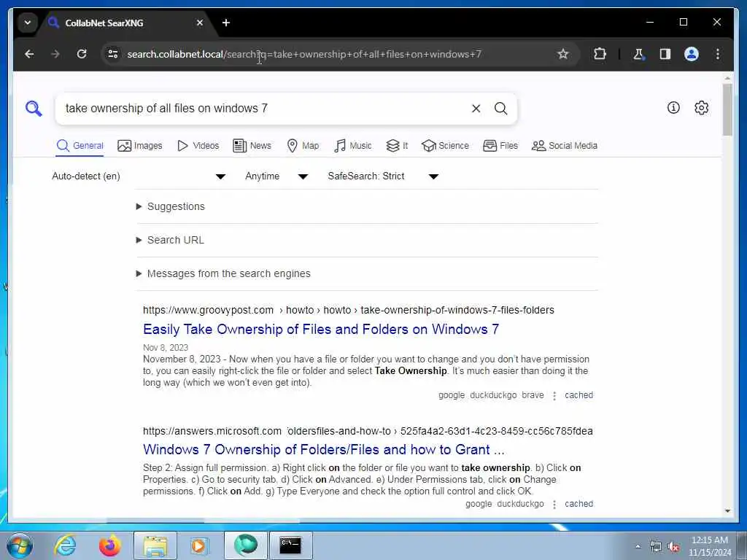
Task: Open the SafeSearch: Strict dropdown
Action: click(382, 176)
